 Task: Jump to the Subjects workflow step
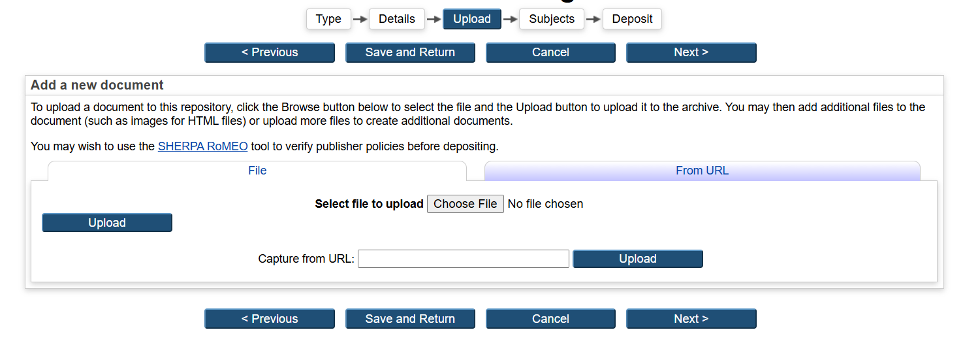(552, 19)
